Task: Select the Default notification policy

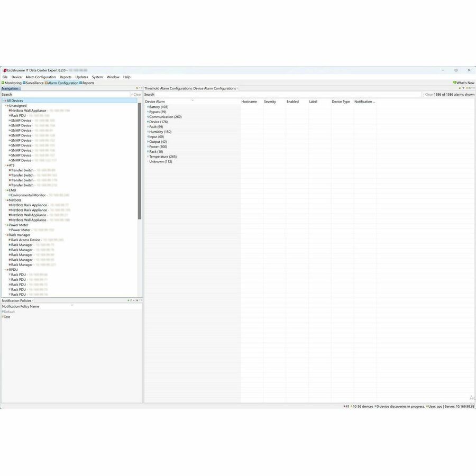Action: click(x=9, y=312)
